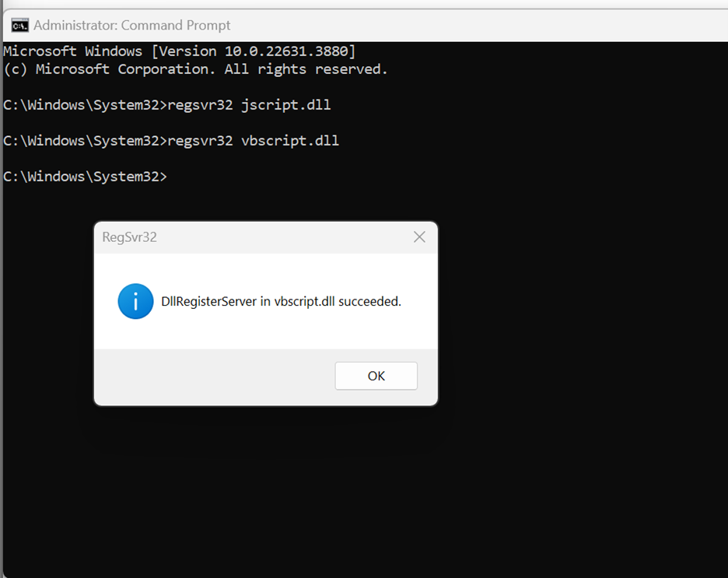
Task: Click gray dialog footer left of OK
Action: point(210,376)
